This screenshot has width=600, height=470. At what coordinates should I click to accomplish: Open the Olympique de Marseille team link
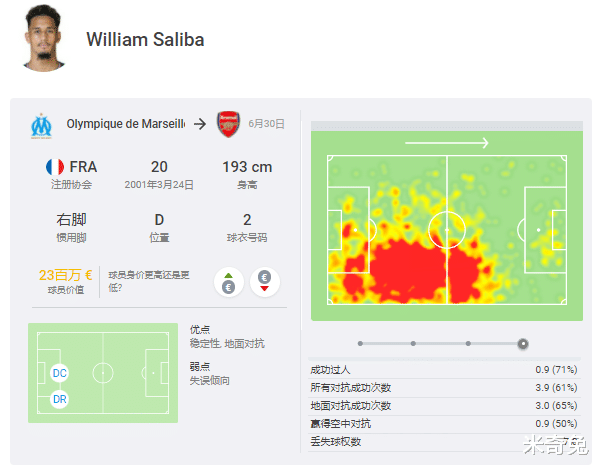click(x=126, y=124)
